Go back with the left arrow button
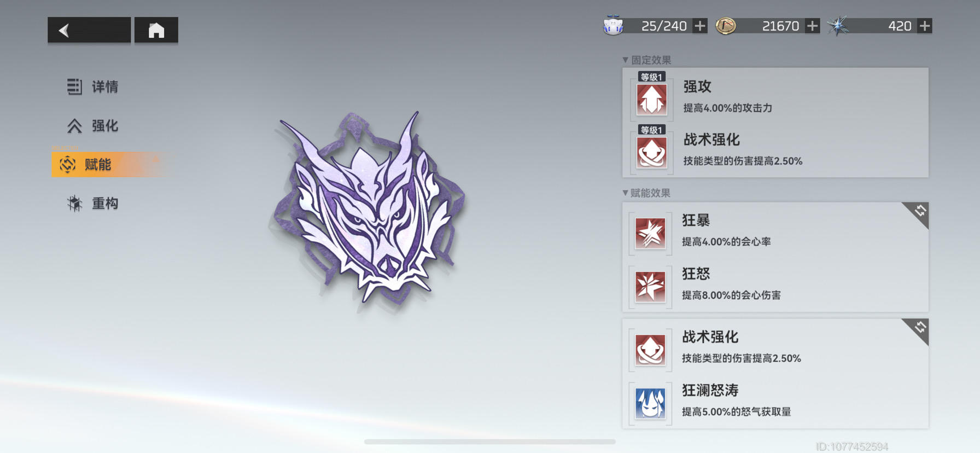Viewport: 980px width, 453px height. (89, 30)
